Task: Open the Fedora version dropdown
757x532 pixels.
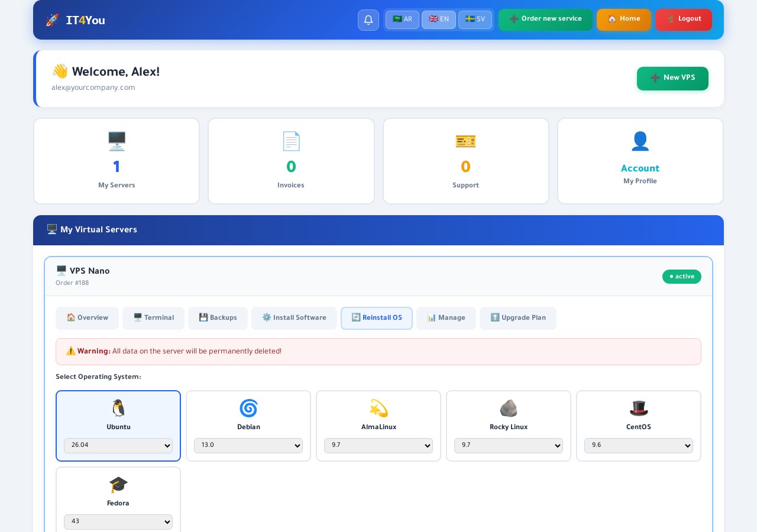Action: click(118, 522)
